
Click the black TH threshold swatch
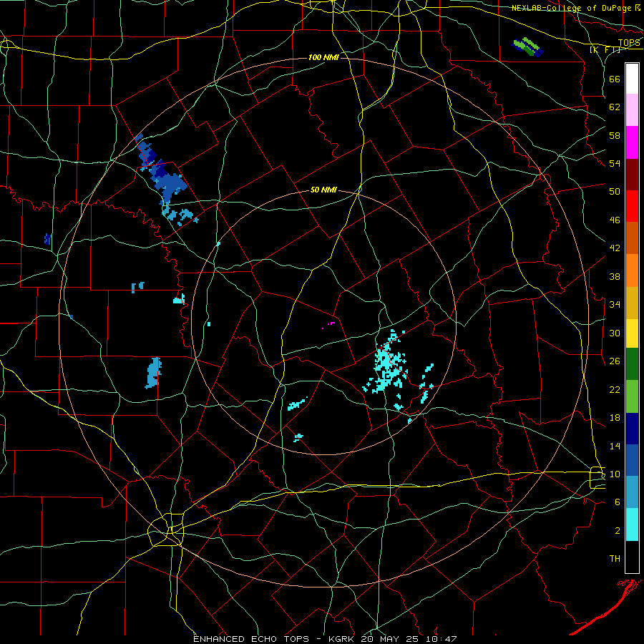coord(632,557)
